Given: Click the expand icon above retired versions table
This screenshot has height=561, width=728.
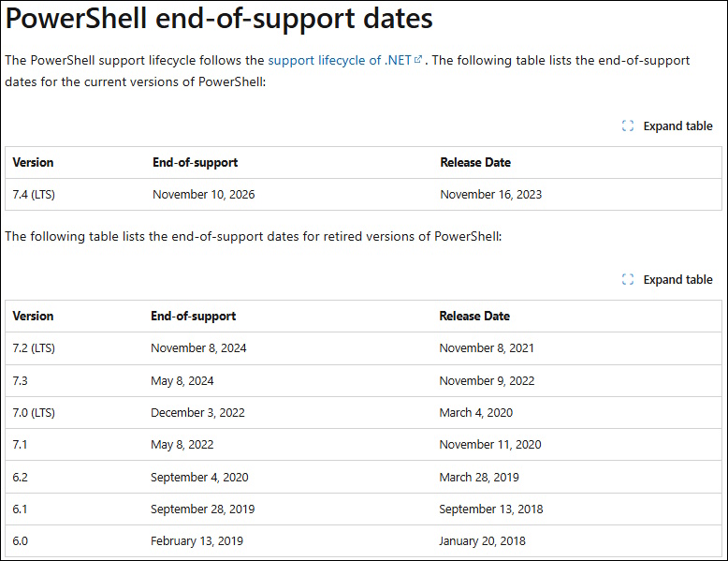Looking at the screenshot, I should coord(628,279).
